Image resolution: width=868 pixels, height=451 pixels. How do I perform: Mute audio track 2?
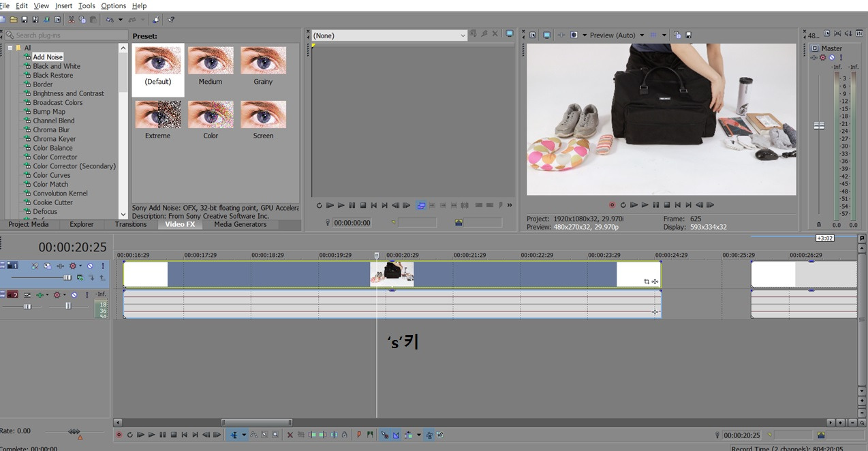tap(74, 295)
